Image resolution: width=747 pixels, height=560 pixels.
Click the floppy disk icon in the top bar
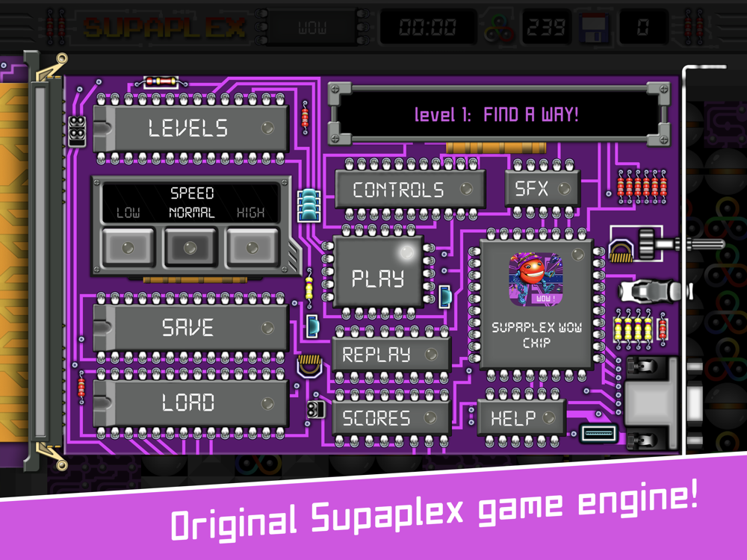594,28
